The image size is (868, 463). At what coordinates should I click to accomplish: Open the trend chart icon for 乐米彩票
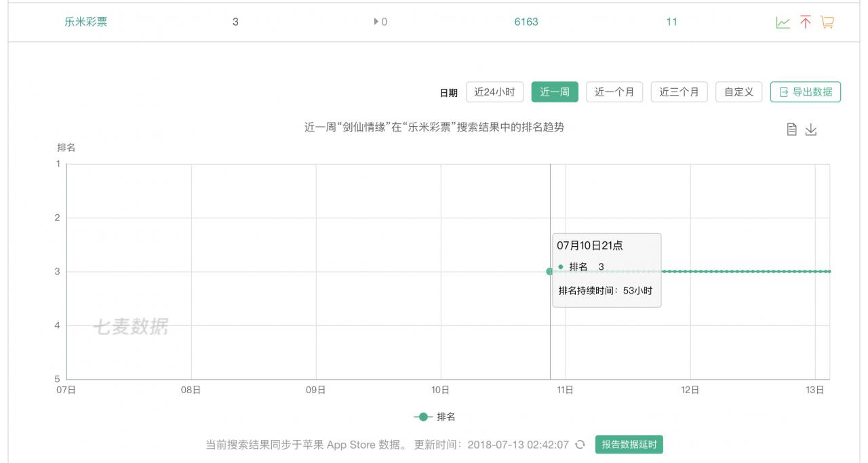coord(783,22)
